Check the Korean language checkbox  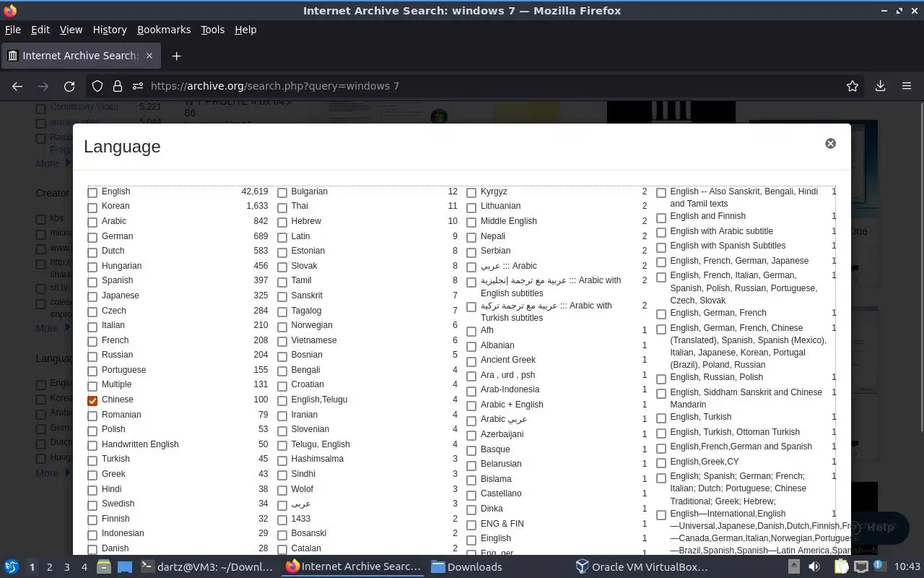tap(92, 207)
